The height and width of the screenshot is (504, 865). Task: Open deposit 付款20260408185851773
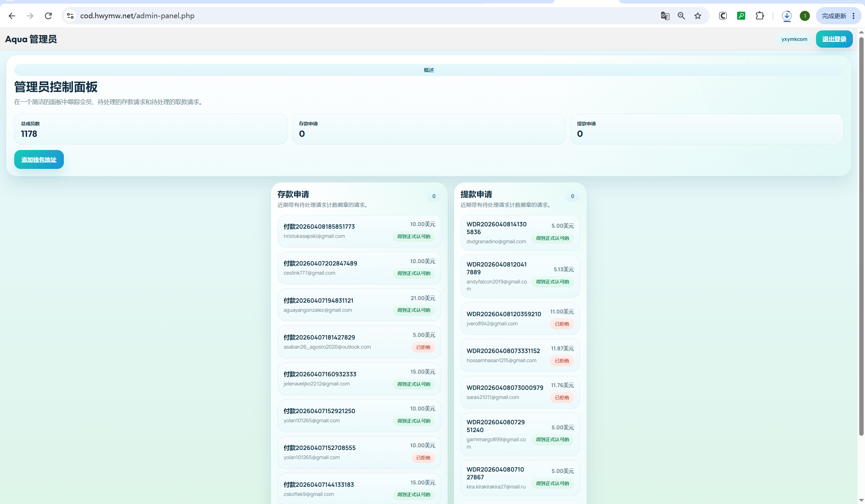[x=359, y=231]
